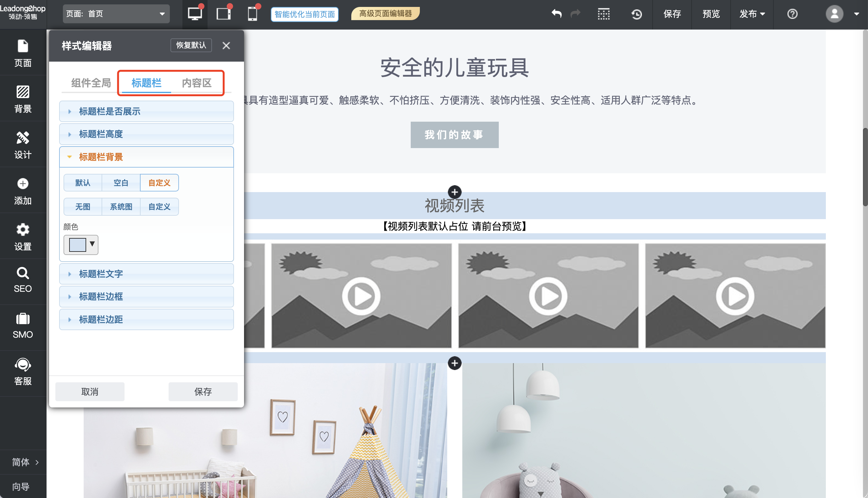Choose 系统图 image option
The width and height of the screenshot is (868, 498).
point(121,207)
